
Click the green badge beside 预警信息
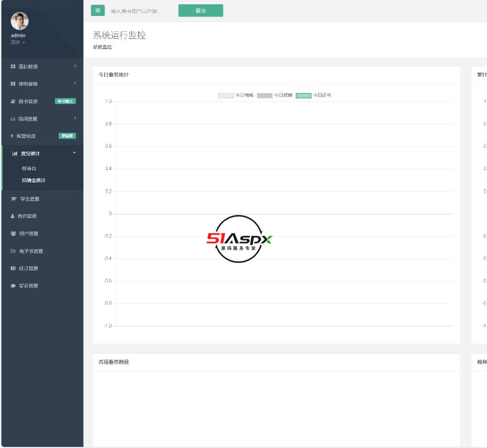(67, 136)
